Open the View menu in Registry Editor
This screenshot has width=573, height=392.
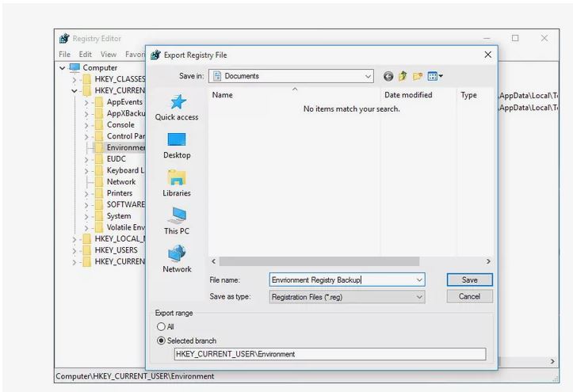pyautogui.click(x=109, y=55)
